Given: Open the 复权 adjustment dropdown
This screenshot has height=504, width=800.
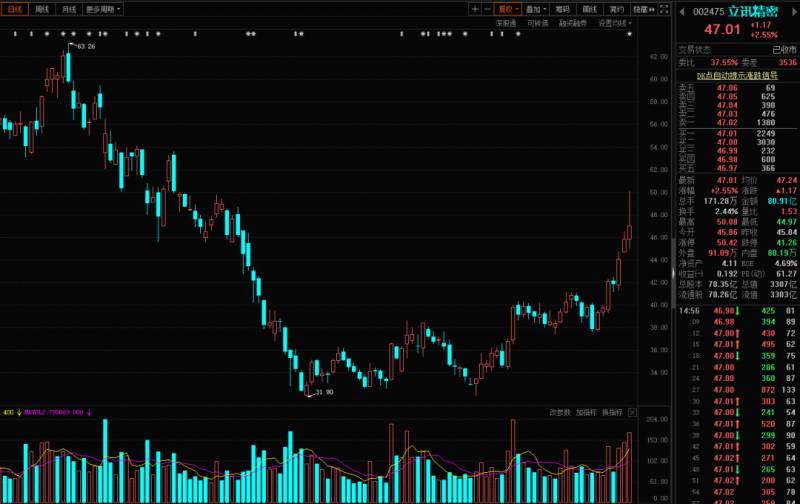Looking at the screenshot, I should tap(508, 9).
